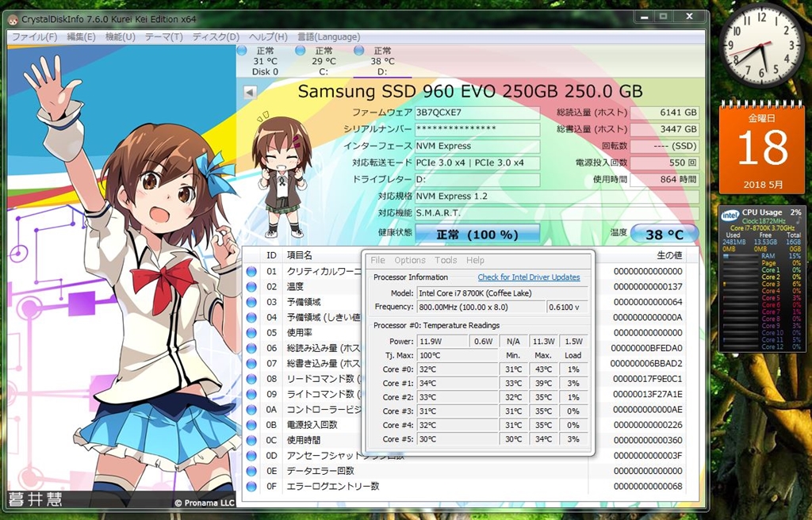Click status icon of row 08 リードコマンド数
This screenshot has height=520, width=812.
(251, 379)
